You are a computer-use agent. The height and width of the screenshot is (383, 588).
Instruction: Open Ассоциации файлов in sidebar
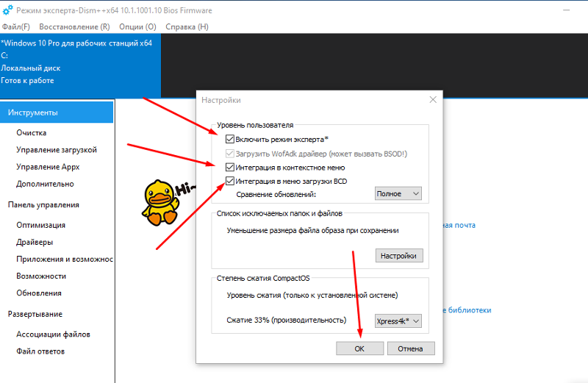tap(53, 334)
